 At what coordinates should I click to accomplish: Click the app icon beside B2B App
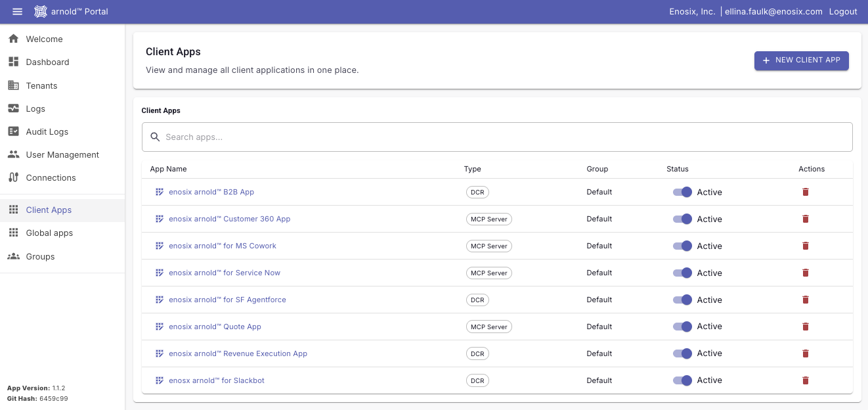pos(159,192)
